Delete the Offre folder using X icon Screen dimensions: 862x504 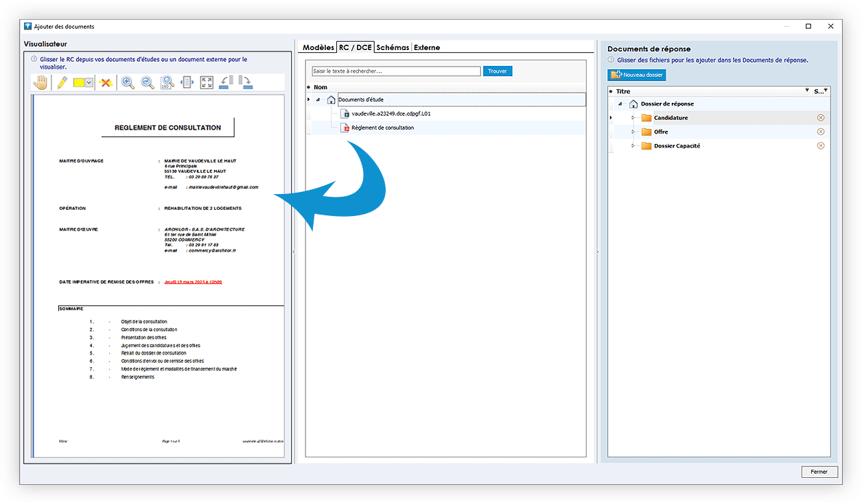click(820, 132)
